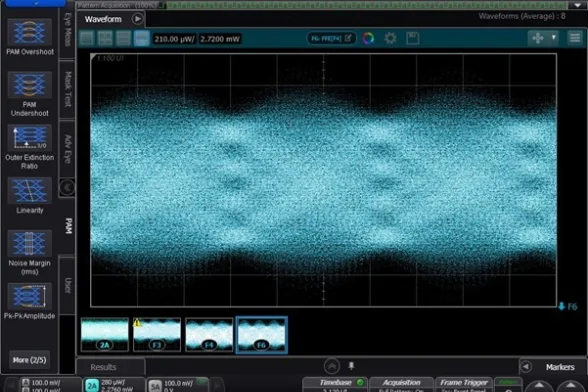The width and height of the screenshot is (588, 392).
Task: Choose the Outer Extinction Ratio measurement
Action: (30, 138)
